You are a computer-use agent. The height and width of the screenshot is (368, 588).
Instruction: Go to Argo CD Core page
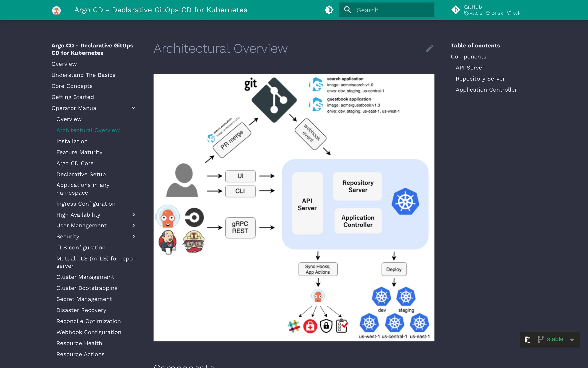click(75, 163)
